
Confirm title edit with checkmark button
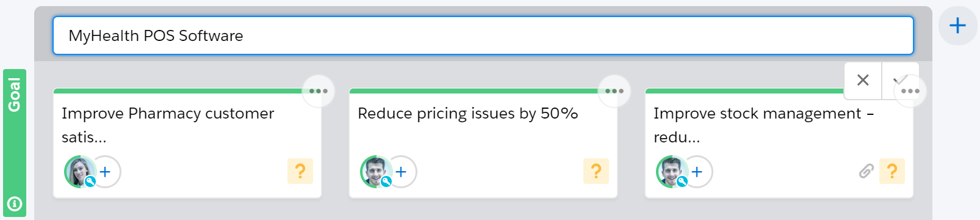898,79
